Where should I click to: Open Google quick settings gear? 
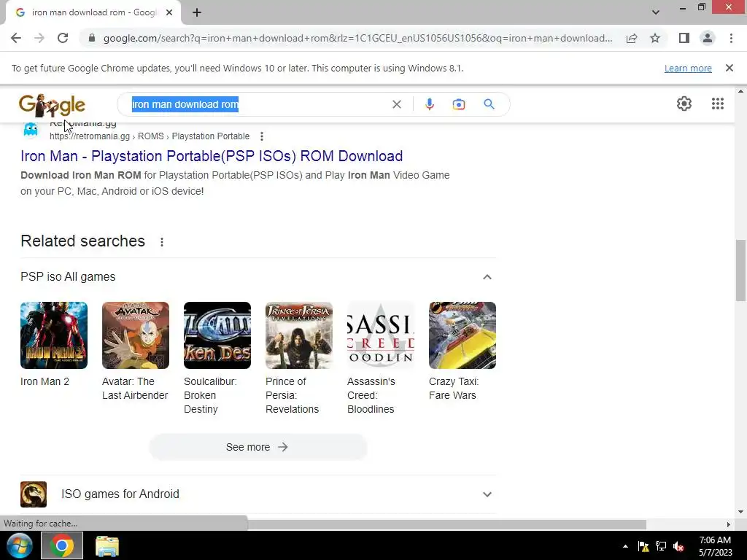684,104
